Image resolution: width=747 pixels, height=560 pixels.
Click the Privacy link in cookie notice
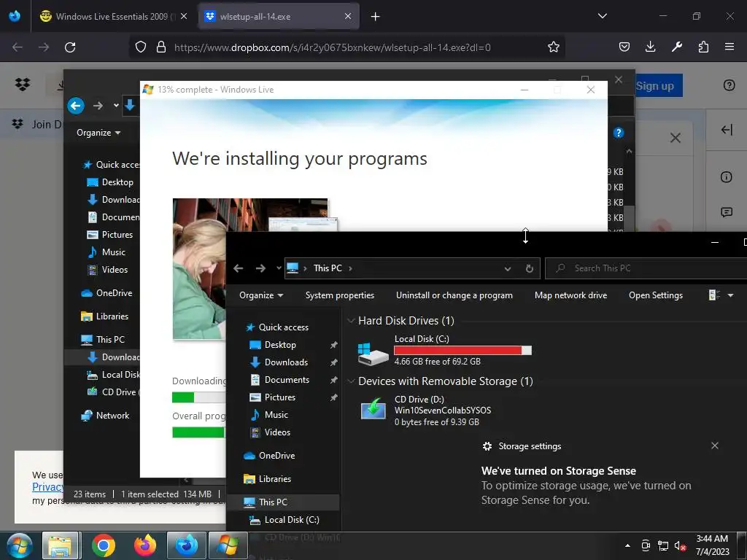point(47,487)
